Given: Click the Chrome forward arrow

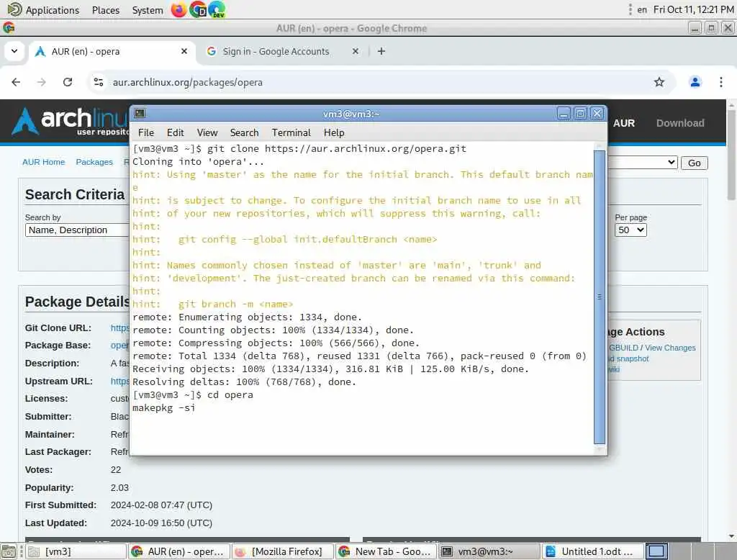Looking at the screenshot, I should pyautogui.click(x=42, y=82).
